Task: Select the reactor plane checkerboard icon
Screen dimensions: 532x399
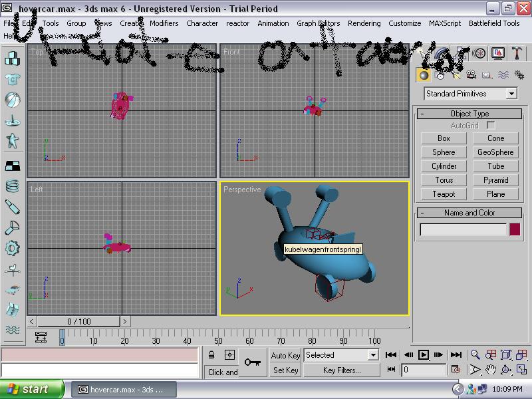Action: (x=12, y=166)
